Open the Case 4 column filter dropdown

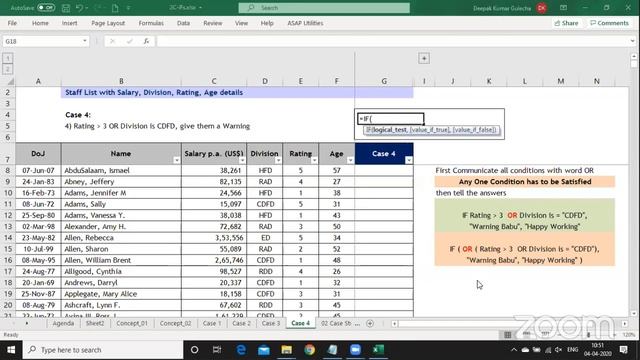(x=409, y=160)
